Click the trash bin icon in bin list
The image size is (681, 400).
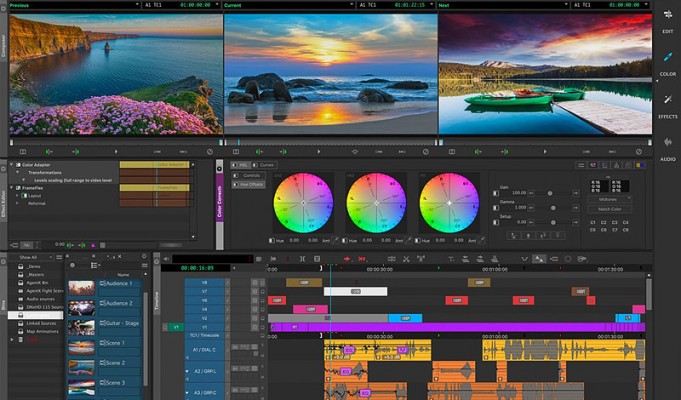(x=20, y=339)
